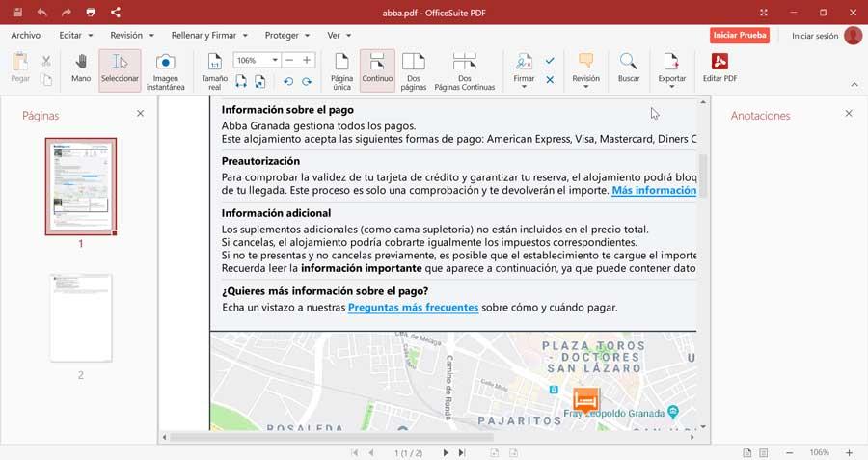This screenshot has width=868, height=460.
Task: Zoom out with status bar minus
Action: [789, 453]
